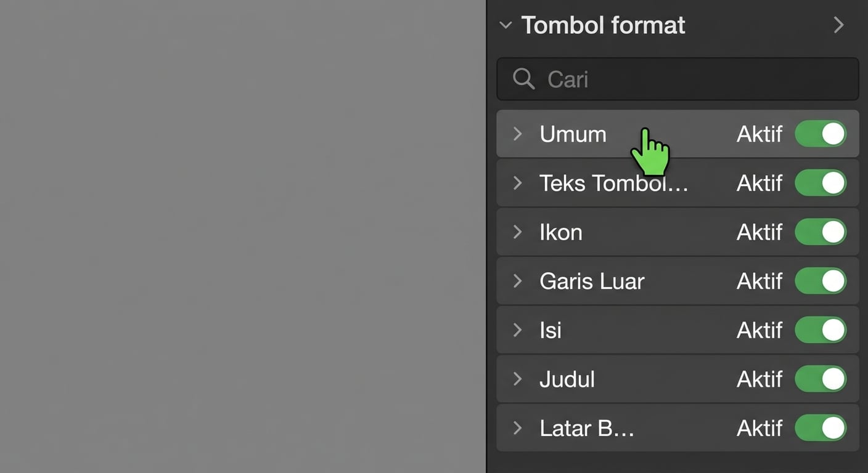Click the chevron icon next to Umum
Screen dimensions: 868x473
517,134
